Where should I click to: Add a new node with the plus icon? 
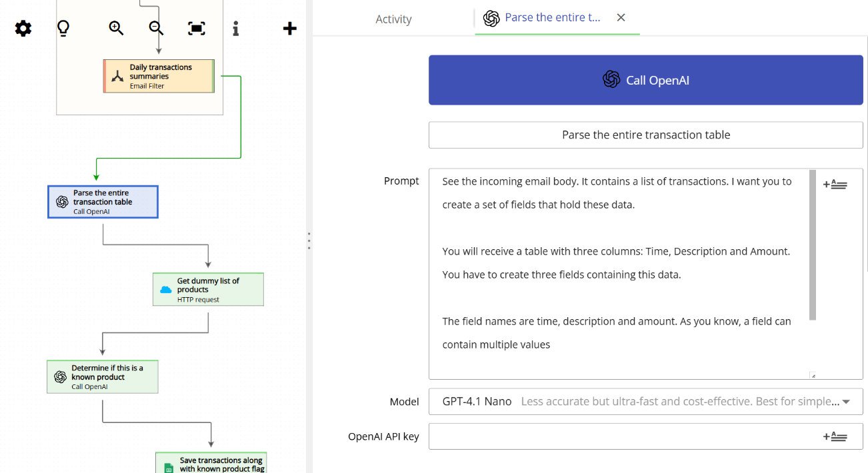click(x=289, y=28)
